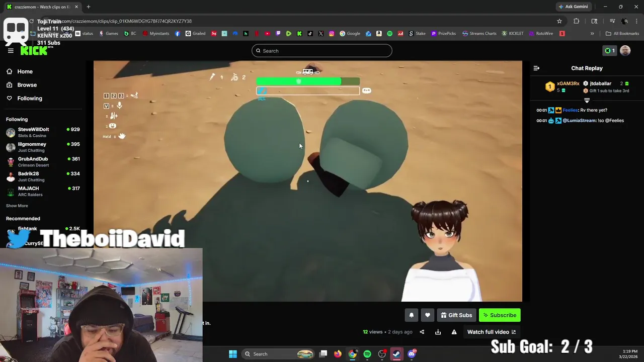Click the Kick search field
The width and height of the screenshot is (644, 362).
coord(322,51)
